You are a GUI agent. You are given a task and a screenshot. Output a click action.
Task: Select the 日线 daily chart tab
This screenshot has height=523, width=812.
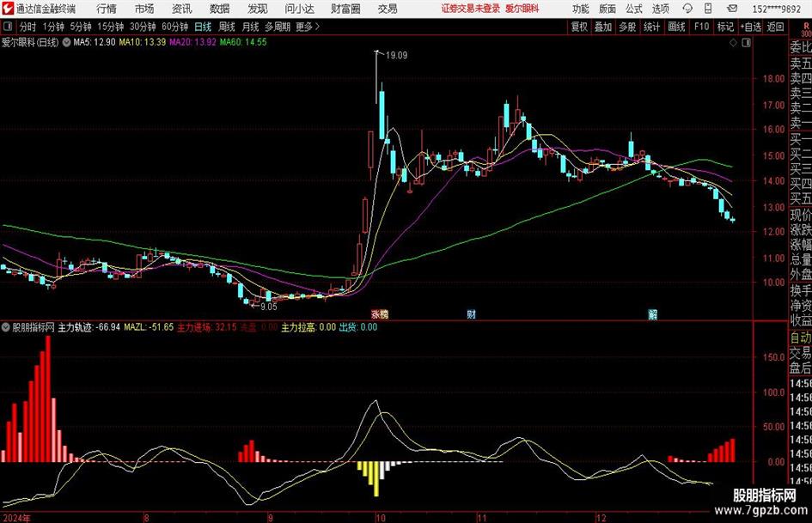click(203, 27)
